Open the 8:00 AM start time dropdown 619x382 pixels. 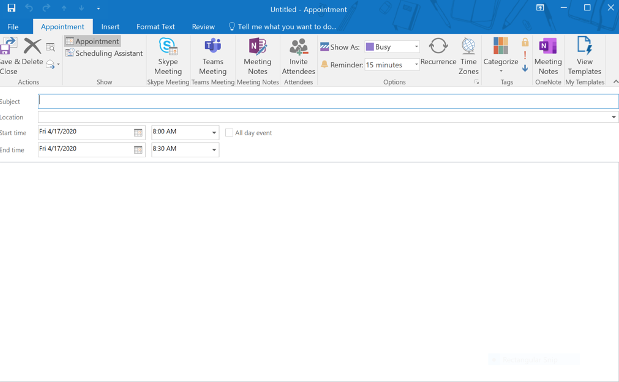pyautogui.click(x=214, y=133)
